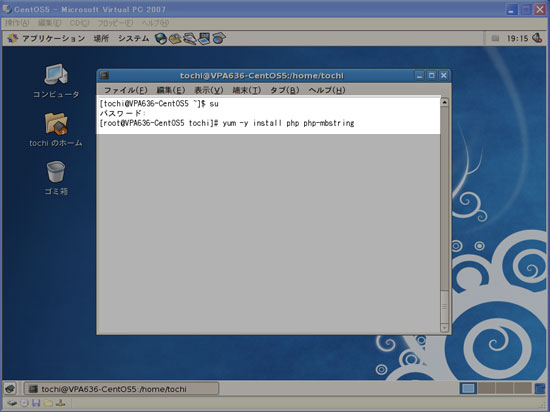The width and height of the screenshot is (550, 412).
Task: Open the email client launcher icon
Action: (x=175, y=38)
